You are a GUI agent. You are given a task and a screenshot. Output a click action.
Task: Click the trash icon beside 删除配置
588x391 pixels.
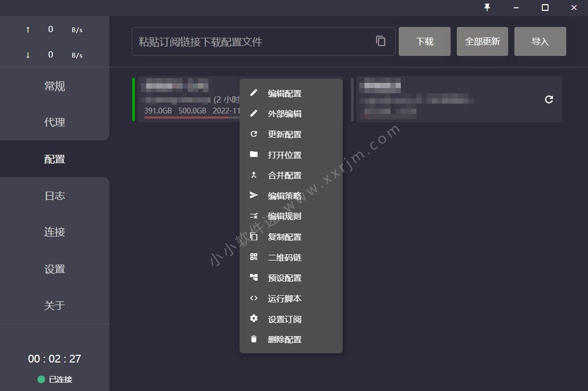[x=254, y=339]
